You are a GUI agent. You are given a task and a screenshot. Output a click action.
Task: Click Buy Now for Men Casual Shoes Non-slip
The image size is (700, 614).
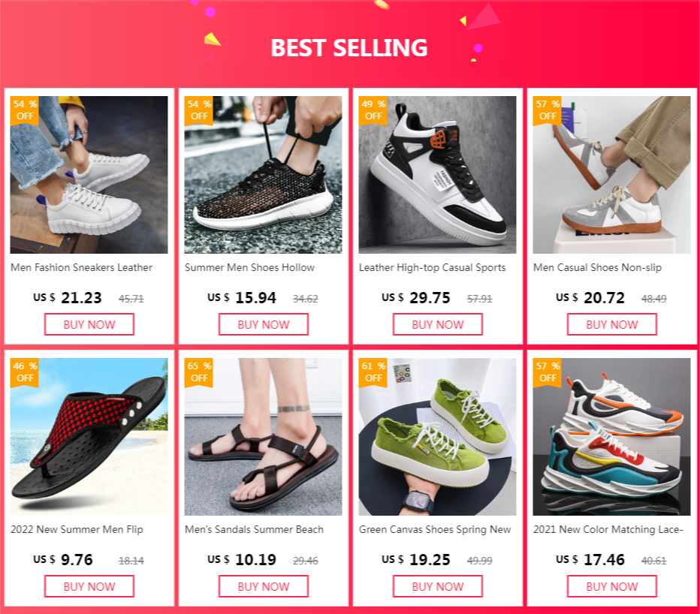(612, 324)
